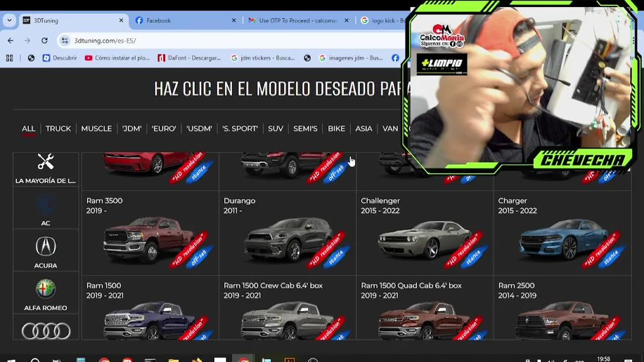Select the ALL category filter
Image resolution: width=644 pixels, height=362 pixels.
(29, 129)
